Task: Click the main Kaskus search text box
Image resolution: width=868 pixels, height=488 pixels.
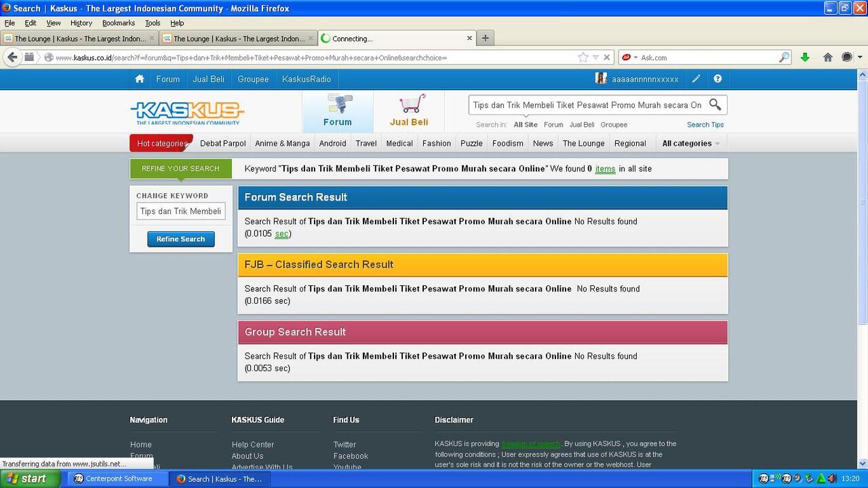Action: [587, 105]
